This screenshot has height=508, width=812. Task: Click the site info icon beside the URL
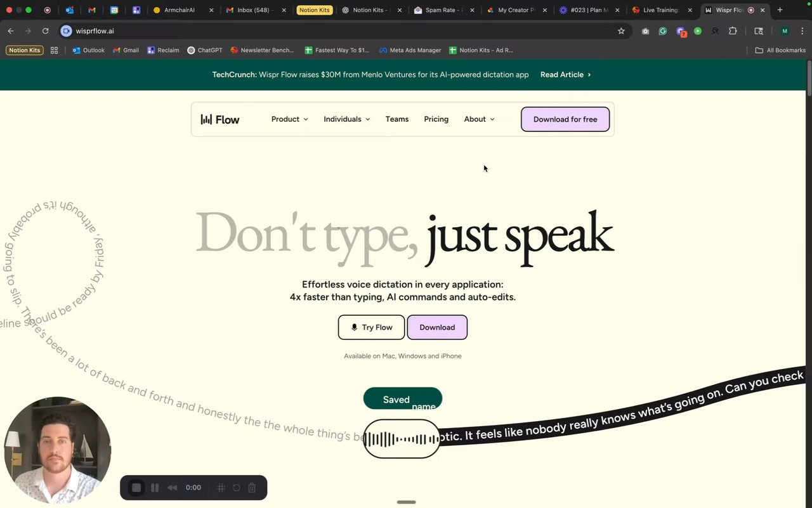click(x=66, y=31)
